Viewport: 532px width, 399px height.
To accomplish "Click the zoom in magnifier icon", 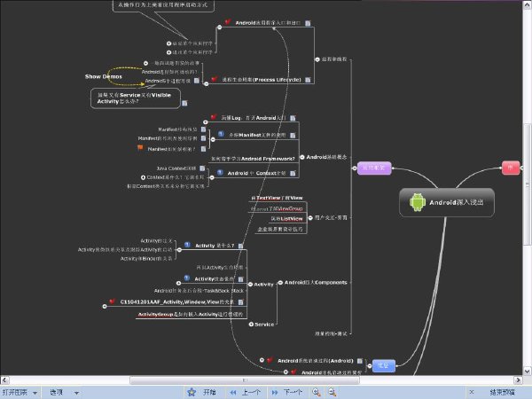I will point(317,392).
